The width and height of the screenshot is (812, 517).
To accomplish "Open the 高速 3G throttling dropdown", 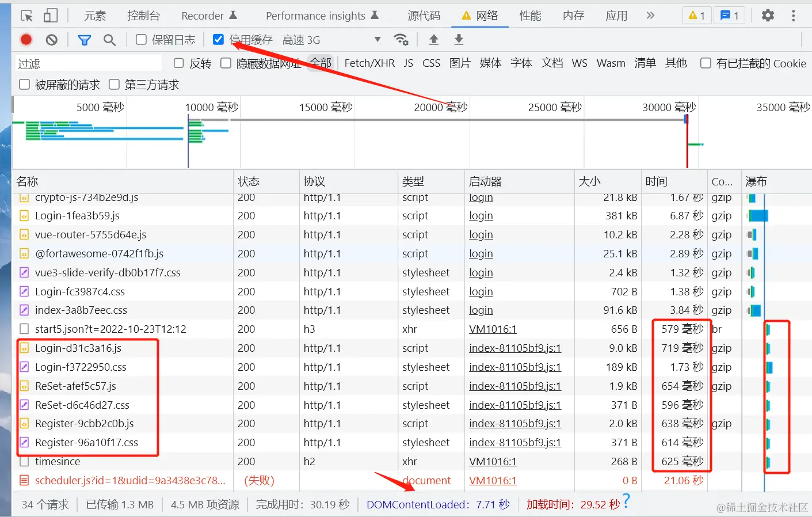I will tap(331, 40).
